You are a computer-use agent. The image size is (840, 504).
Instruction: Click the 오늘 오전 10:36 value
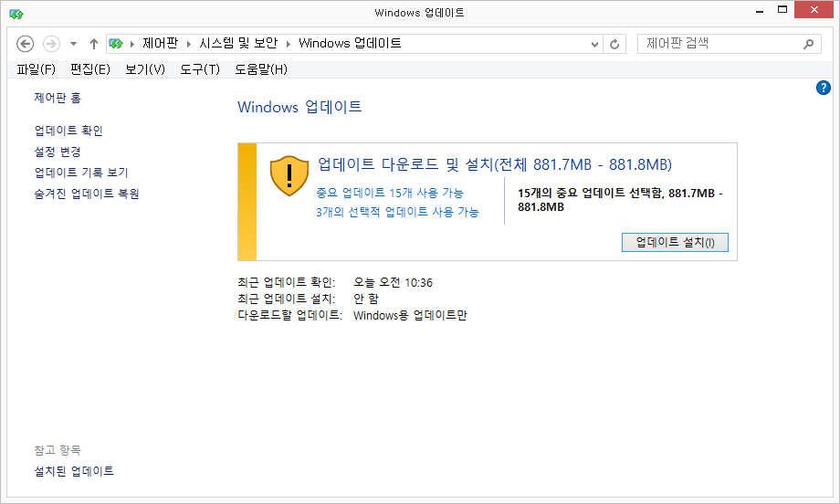pos(393,282)
